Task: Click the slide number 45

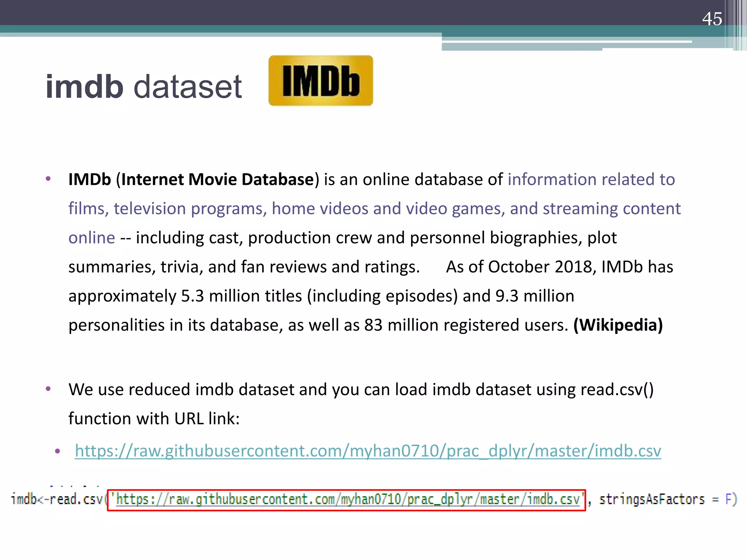Action: [x=712, y=19]
